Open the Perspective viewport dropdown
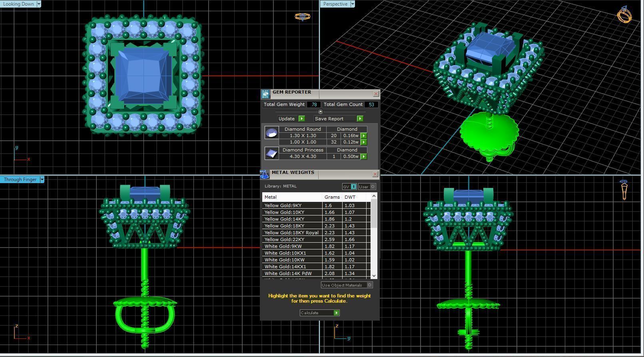The width and height of the screenshot is (644, 357). coord(353,4)
